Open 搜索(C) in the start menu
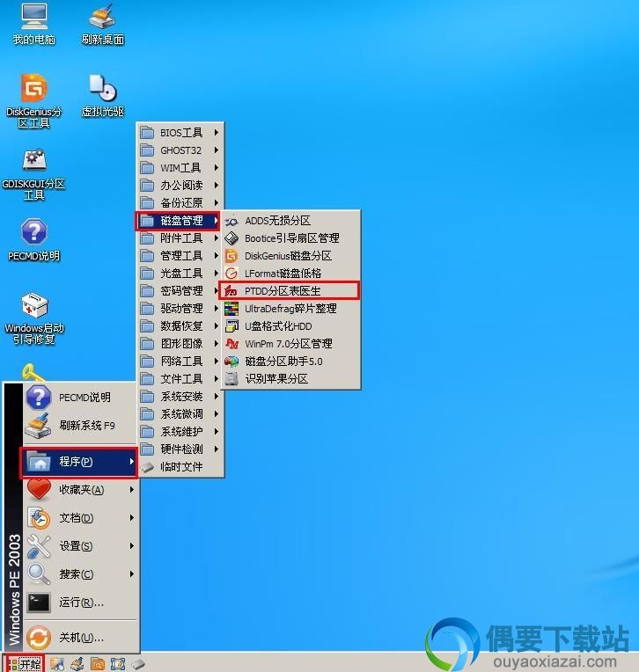Screen dimensions: 639x672 80,573
